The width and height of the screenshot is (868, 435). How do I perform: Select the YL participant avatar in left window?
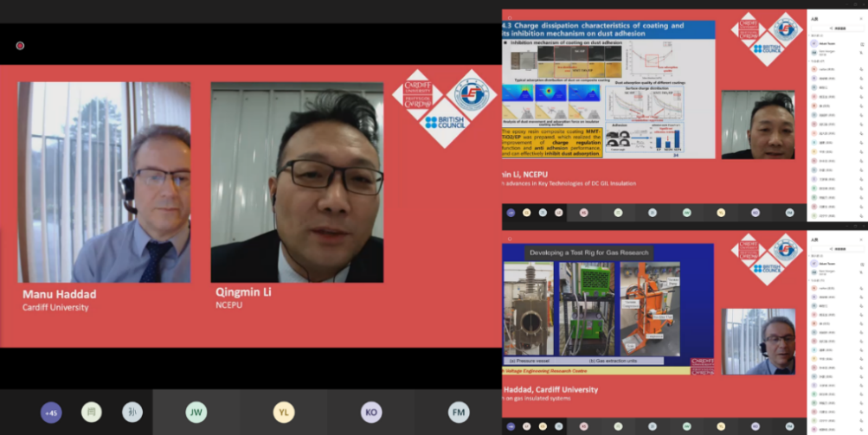pos(284,413)
